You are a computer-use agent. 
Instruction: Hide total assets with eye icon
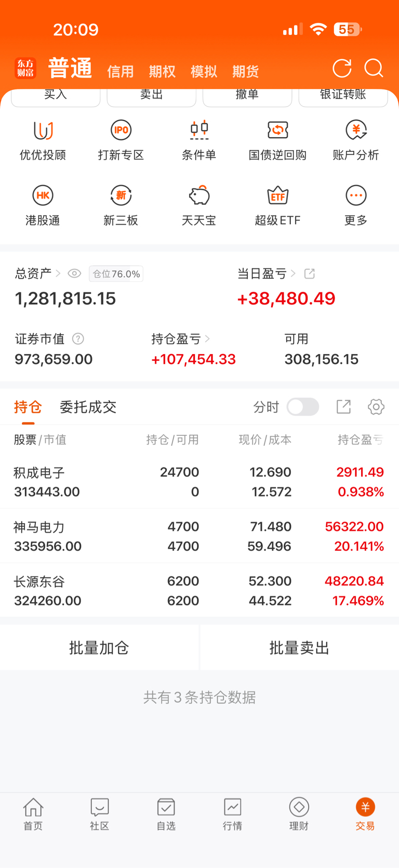[74, 274]
